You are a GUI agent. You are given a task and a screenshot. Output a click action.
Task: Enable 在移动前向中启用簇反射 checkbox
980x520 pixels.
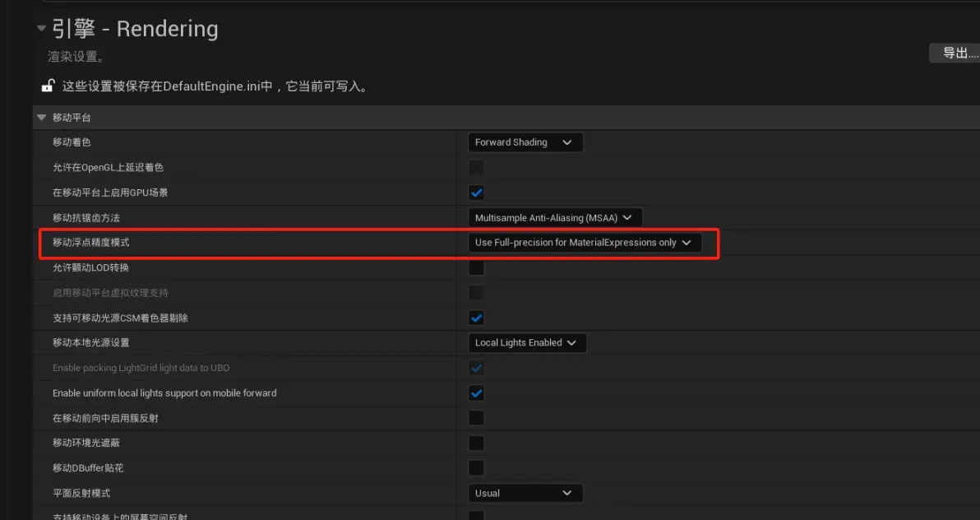point(476,418)
